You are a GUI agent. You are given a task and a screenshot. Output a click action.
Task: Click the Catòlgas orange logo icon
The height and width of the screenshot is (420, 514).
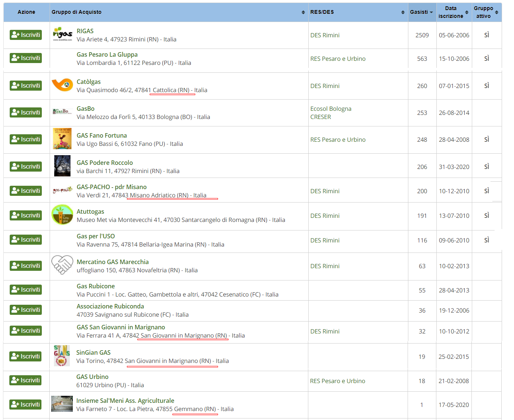tap(62, 85)
